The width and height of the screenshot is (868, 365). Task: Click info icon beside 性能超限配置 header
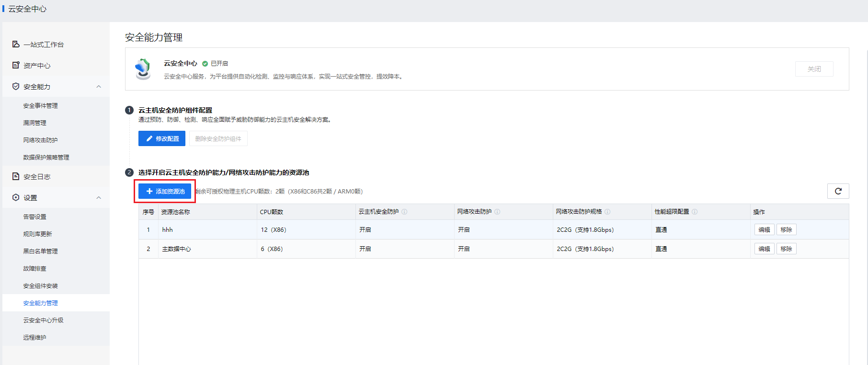click(x=695, y=212)
